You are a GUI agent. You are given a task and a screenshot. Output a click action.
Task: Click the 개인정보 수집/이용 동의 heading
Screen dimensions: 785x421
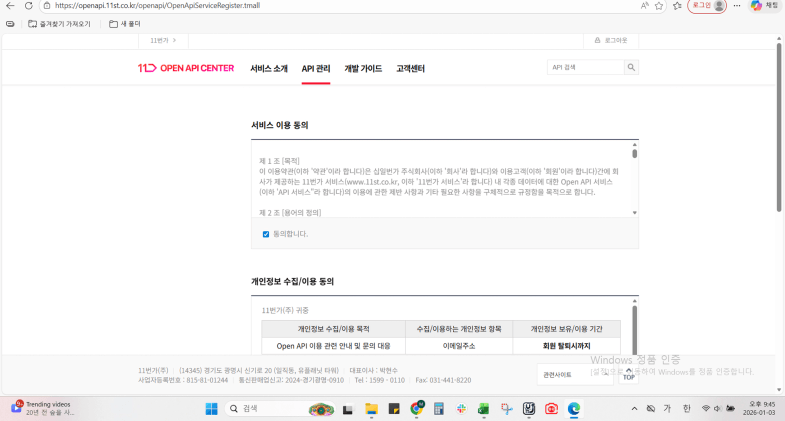coord(292,281)
